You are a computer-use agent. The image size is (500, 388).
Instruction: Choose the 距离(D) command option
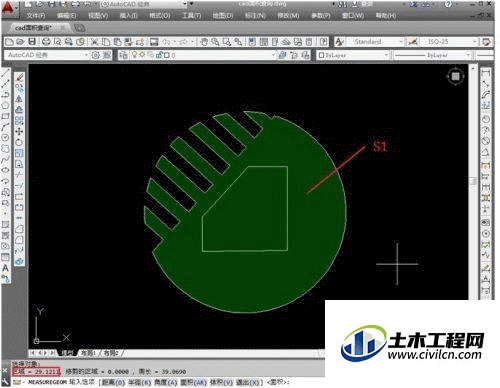coord(113,382)
